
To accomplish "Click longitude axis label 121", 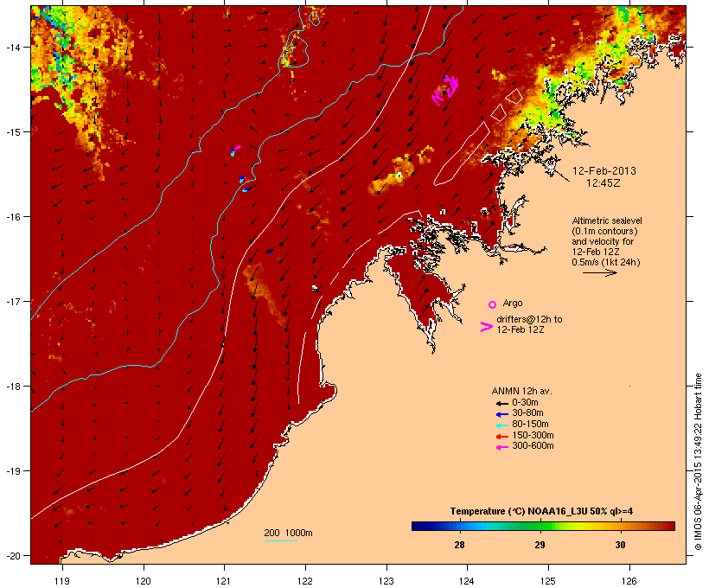I will [224, 581].
